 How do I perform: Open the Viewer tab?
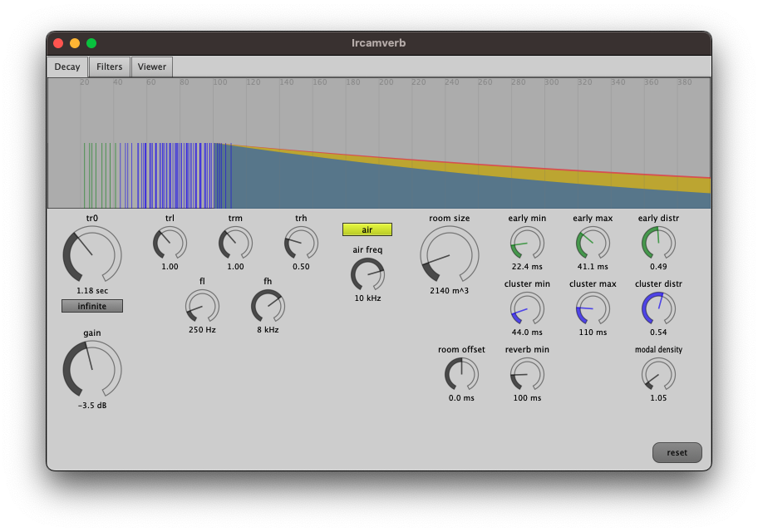point(152,66)
